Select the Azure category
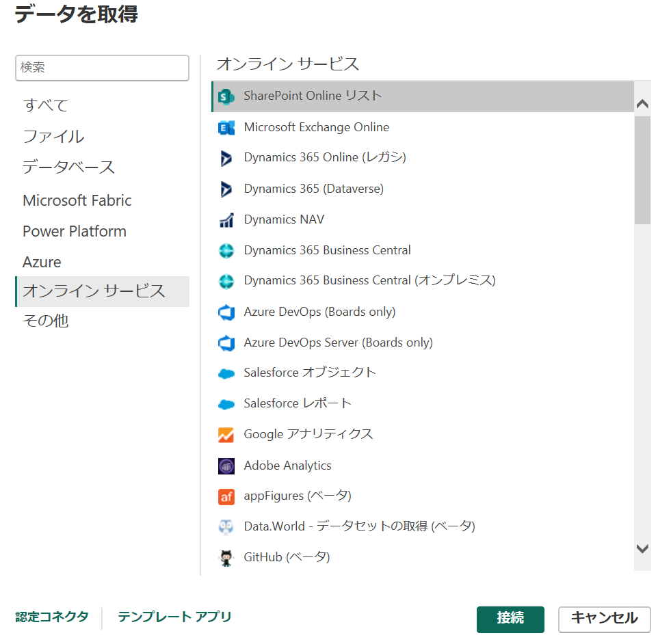658x644 pixels. point(42,263)
